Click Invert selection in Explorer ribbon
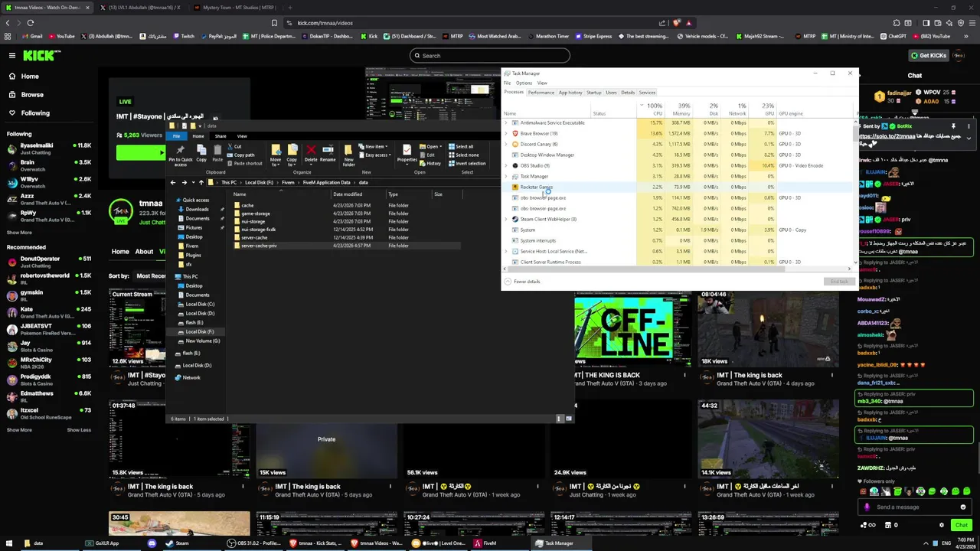 467,163
